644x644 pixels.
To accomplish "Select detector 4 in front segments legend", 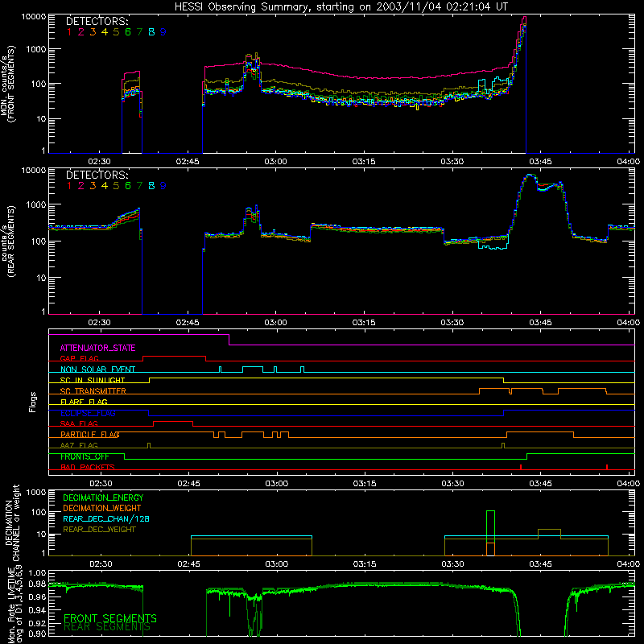I will point(105,32).
